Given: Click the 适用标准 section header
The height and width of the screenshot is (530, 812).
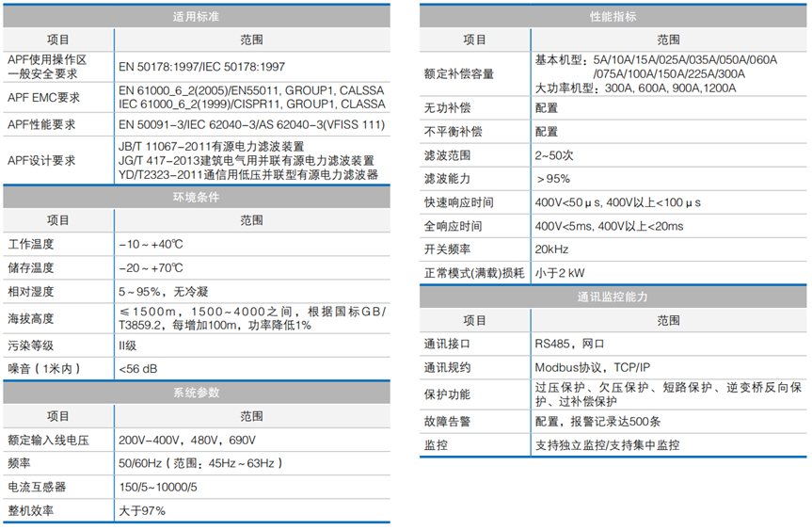Looking at the screenshot, I should point(198,17).
